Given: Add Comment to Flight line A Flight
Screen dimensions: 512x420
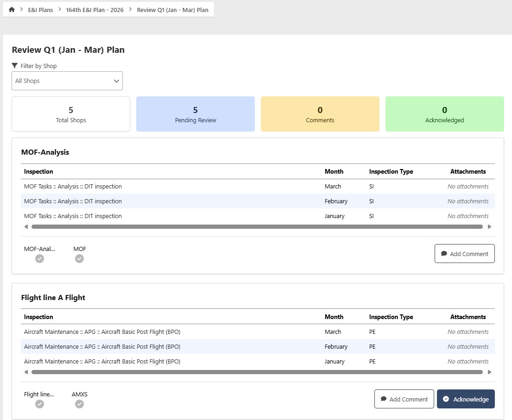Looking at the screenshot, I should point(404,399).
